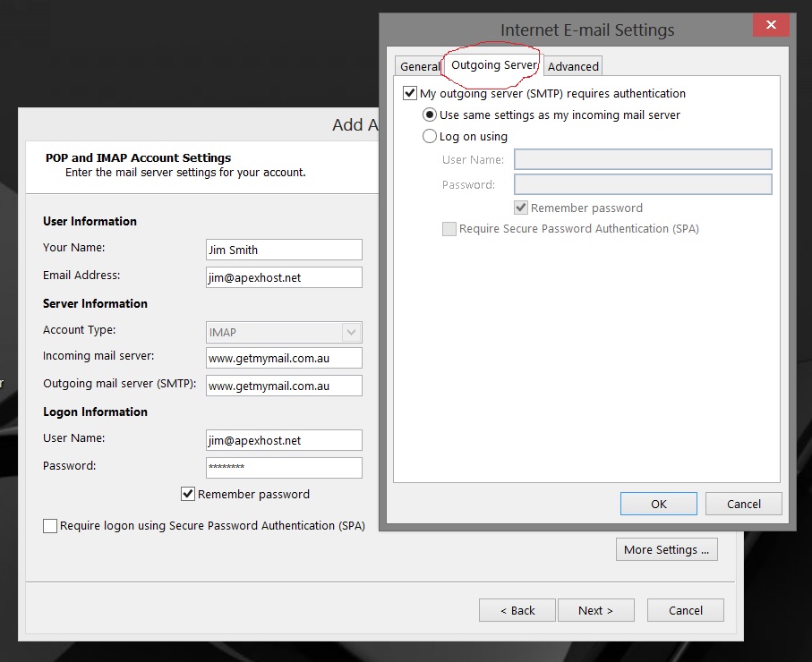Viewport: 812px width, 662px height.
Task: Open the More Settings dialog
Action: tap(666, 548)
